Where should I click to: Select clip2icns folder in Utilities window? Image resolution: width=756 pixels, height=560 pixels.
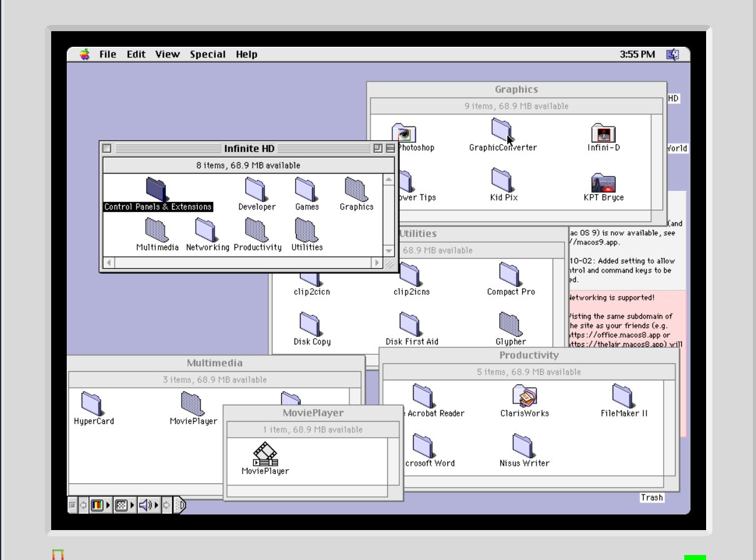[x=410, y=274]
